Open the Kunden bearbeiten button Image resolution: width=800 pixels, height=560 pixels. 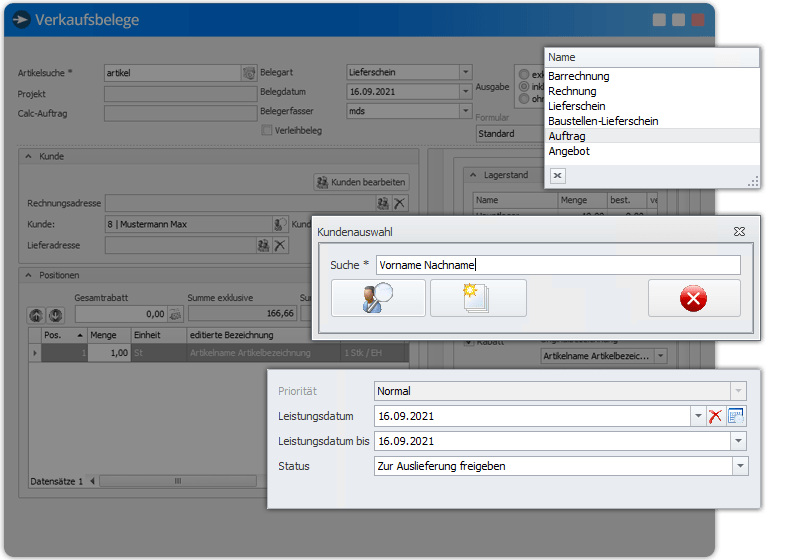click(361, 182)
